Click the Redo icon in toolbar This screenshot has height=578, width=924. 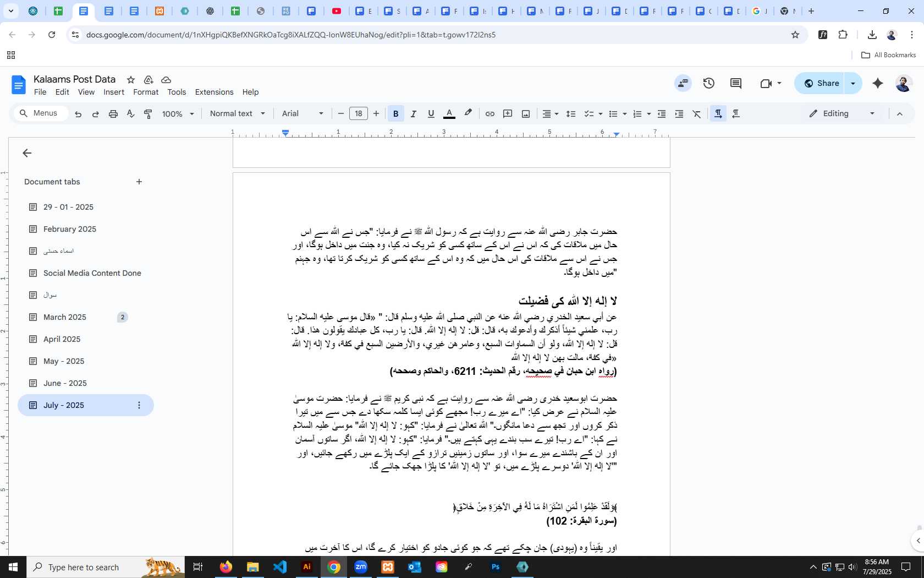point(96,114)
